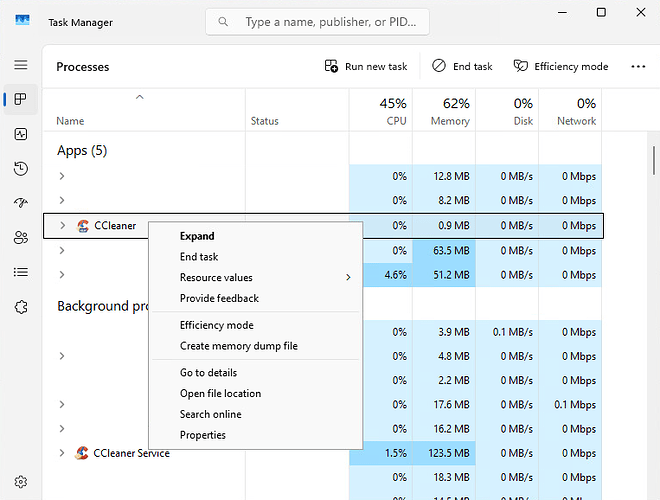Sort by the CPU column header

coord(381,110)
